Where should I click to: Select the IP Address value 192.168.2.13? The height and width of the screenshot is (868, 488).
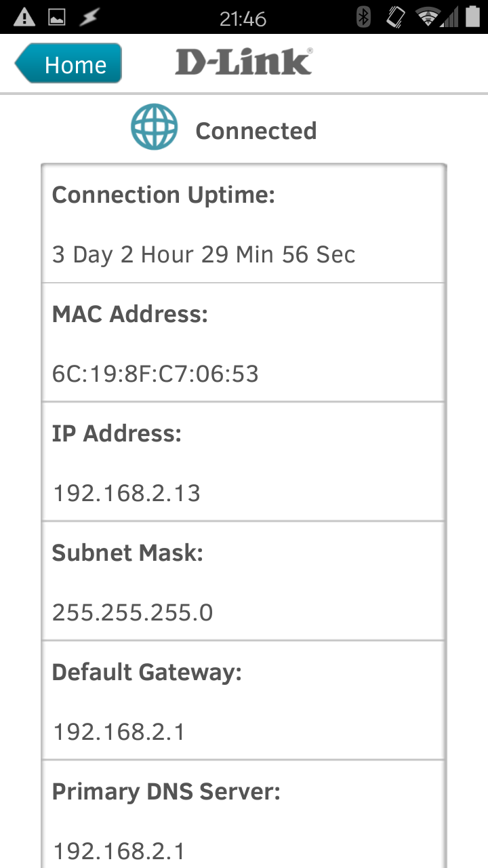pyautogui.click(x=127, y=493)
